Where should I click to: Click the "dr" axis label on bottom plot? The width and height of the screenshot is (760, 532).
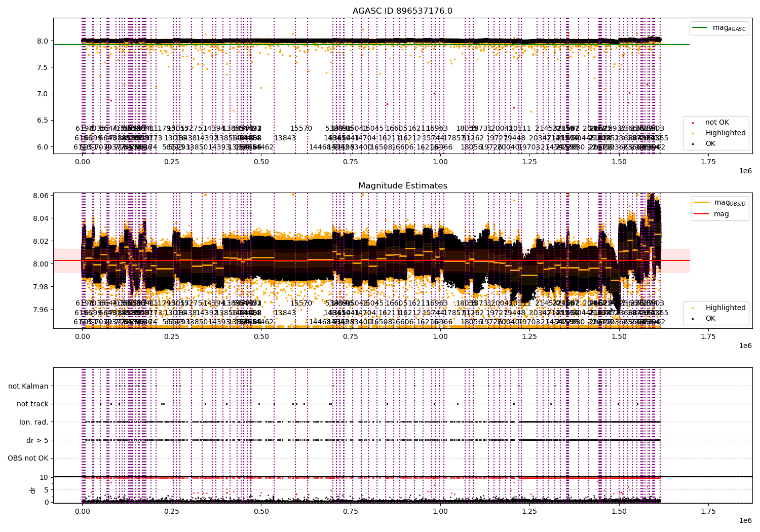tap(32, 490)
